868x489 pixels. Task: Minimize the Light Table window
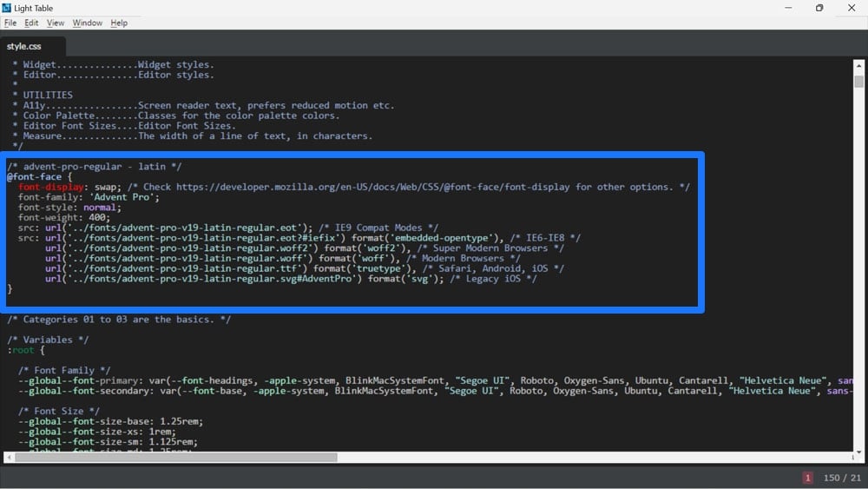[x=786, y=8]
